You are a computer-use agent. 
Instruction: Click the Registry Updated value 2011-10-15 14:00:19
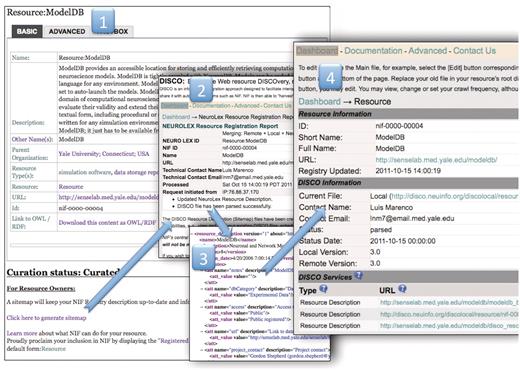[x=408, y=171]
